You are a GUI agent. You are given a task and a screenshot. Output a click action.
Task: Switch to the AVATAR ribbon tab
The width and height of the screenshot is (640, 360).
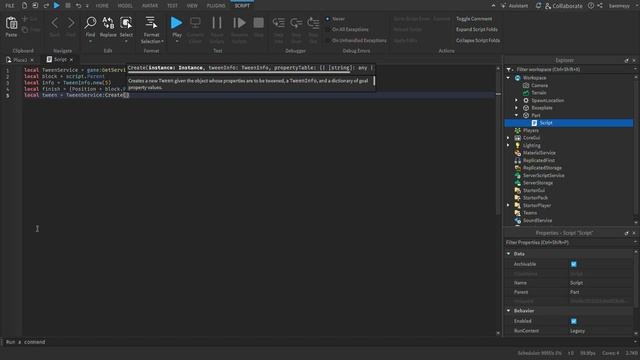150,6
